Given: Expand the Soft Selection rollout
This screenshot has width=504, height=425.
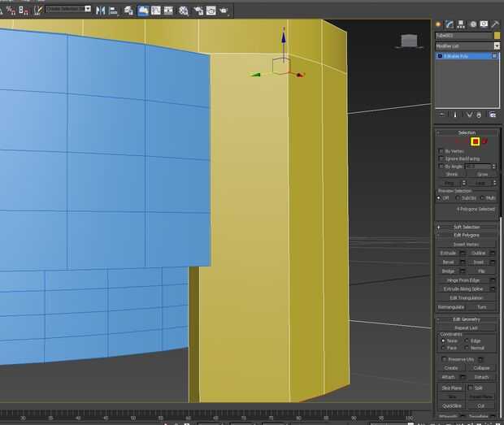Looking at the screenshot, I should click(467, 227).
